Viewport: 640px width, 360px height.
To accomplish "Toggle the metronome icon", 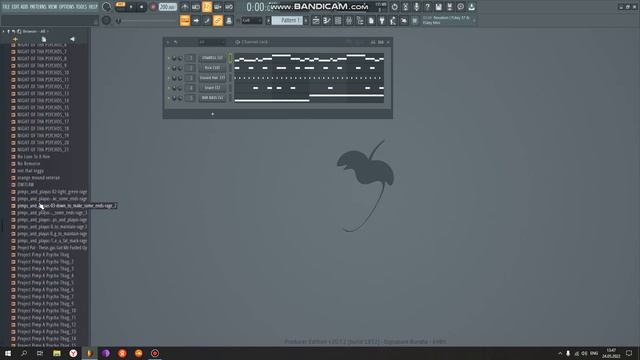I will point(184,7).
